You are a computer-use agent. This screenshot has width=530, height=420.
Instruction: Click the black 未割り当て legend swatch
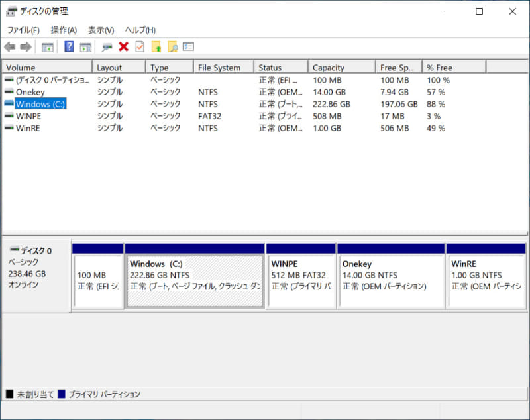click(9, 394)
